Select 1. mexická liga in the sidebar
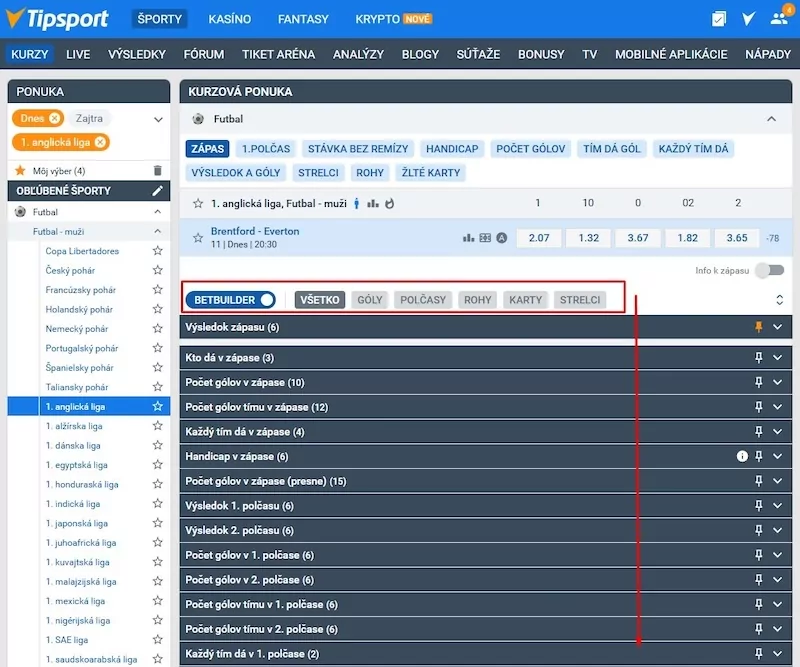The height and width of the screenshot is (667, 800). click(x=76, y=601)
